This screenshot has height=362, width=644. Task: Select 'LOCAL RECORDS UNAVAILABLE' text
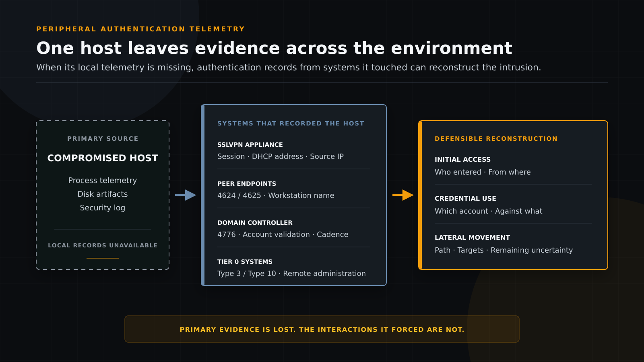click(x=103, y=245)
